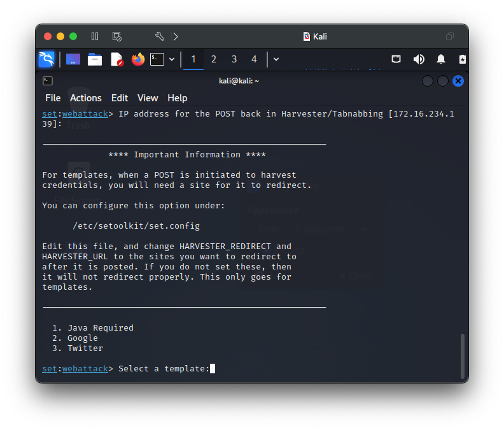Click the blue terminal close button
Screen dimensions: 504x430
point(458,81)
